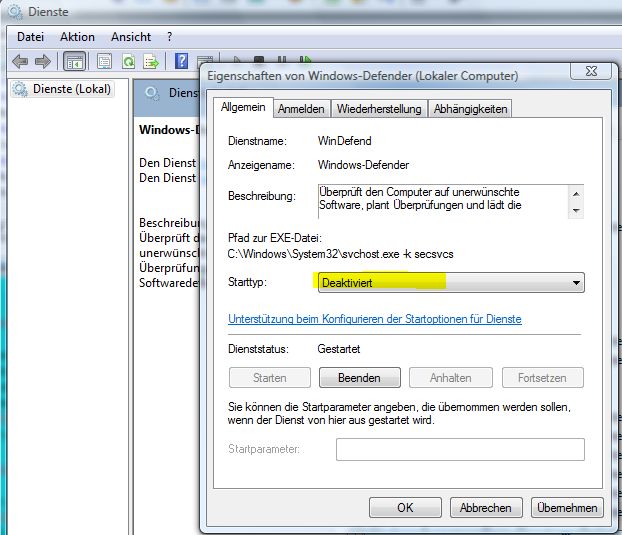This screenshot has width=622, height=535.
Task: Open the blue Help question mark icon
Action: (181, 61)
